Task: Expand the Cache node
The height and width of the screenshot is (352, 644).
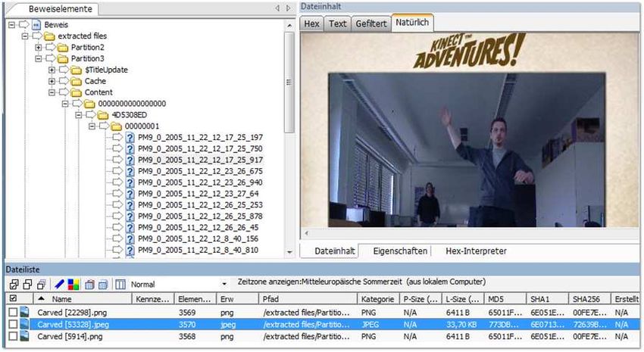Action: pos(52,81)
